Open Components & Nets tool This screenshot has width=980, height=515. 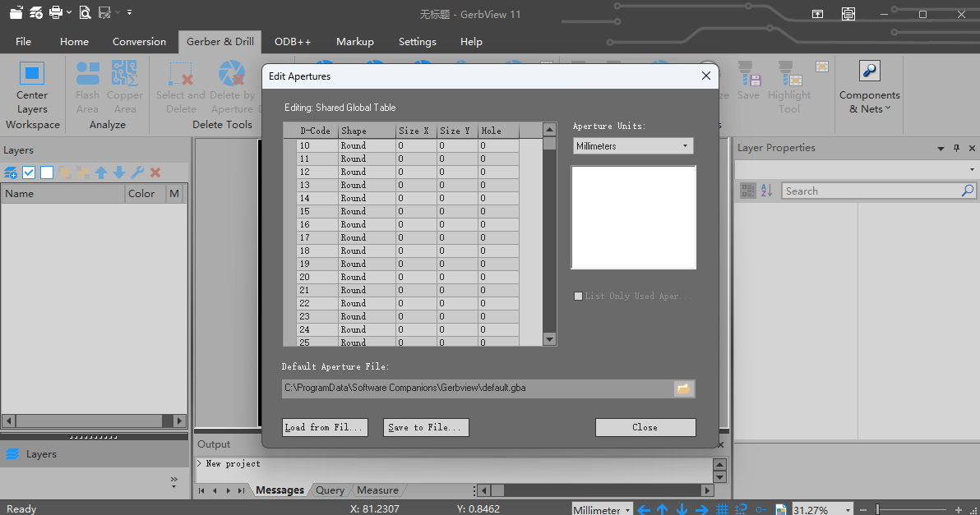(869, 87)
